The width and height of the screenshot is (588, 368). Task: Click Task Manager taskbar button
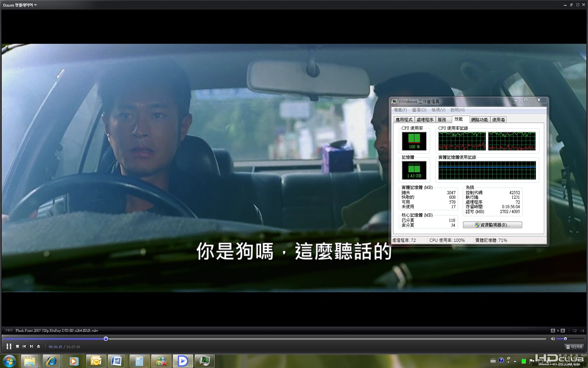click(x=204, y=361)
